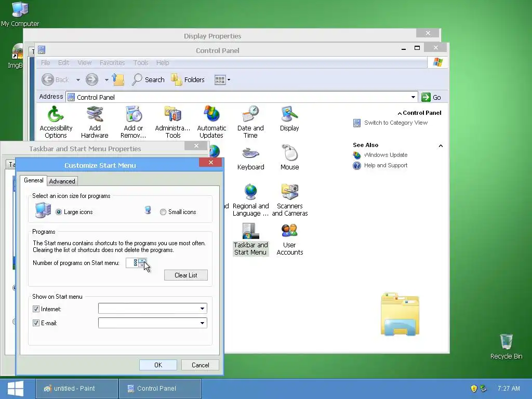Image resolution: width=532 pixels, height=399 pixels.
Task: Select Large icons radio button
Action: pyautogui.click(x=59, y=212)
